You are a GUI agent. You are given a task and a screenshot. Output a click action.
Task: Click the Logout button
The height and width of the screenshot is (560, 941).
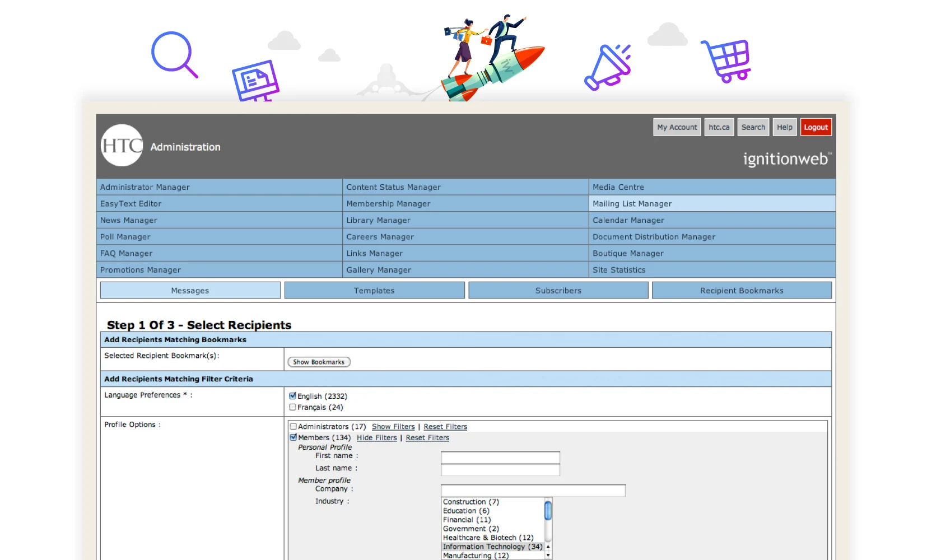click(x=816, y=127)
